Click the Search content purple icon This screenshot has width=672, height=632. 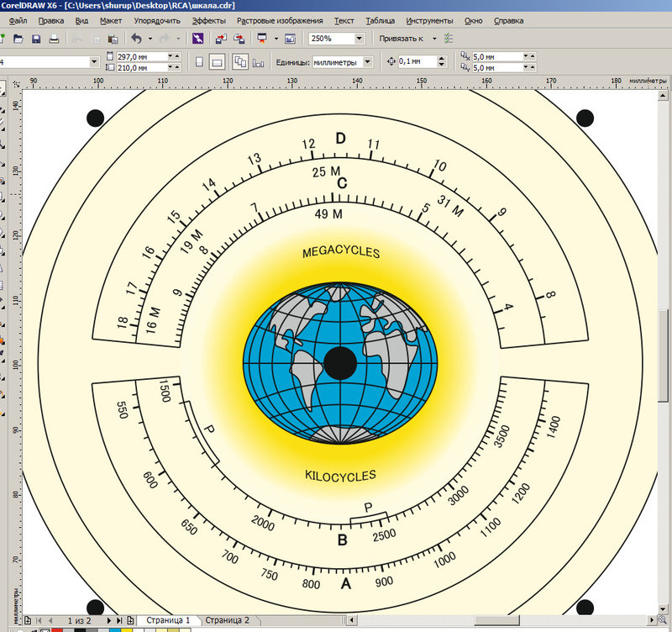[x=197, y=39]
